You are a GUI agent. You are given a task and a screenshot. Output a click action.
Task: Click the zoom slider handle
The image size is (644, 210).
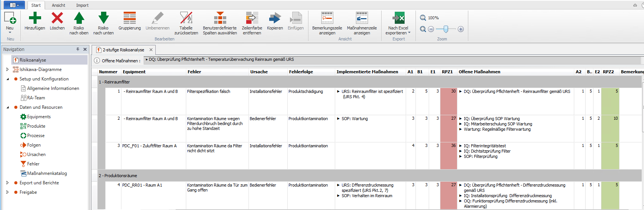(446, 29)
